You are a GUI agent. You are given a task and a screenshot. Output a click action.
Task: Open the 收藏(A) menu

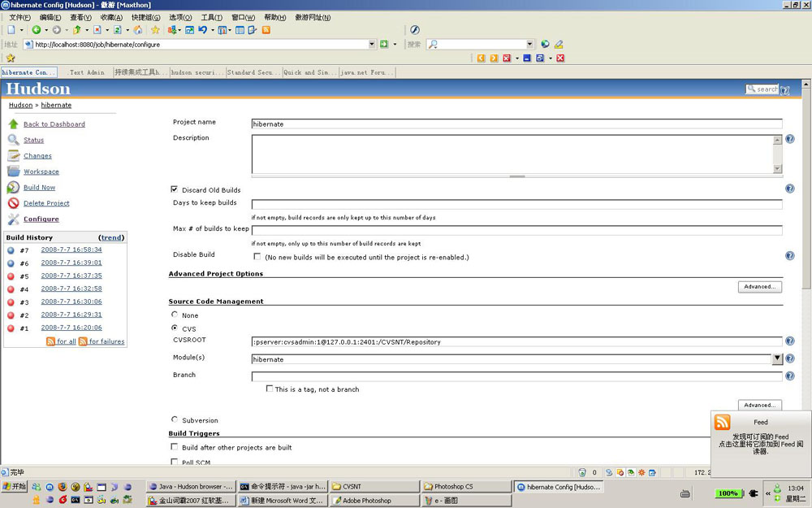pyautogui.click(x=111, y=17)
